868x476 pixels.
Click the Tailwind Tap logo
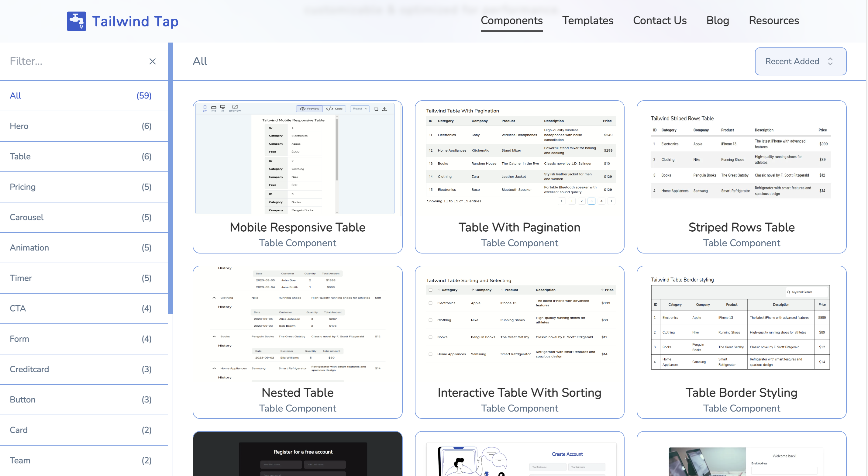point(122,21)
